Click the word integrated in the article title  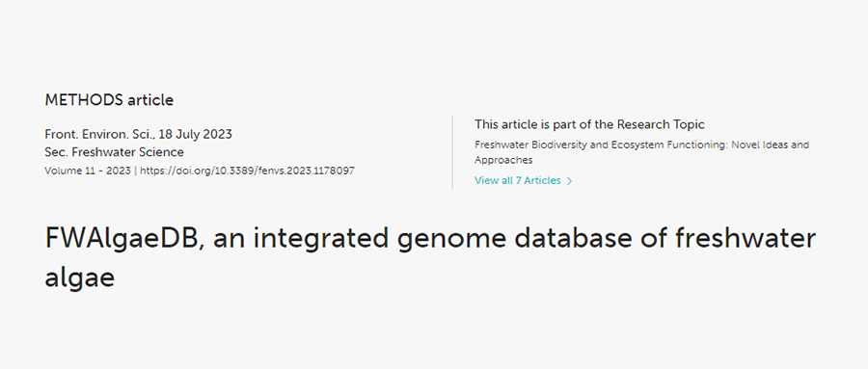point(295,238)
